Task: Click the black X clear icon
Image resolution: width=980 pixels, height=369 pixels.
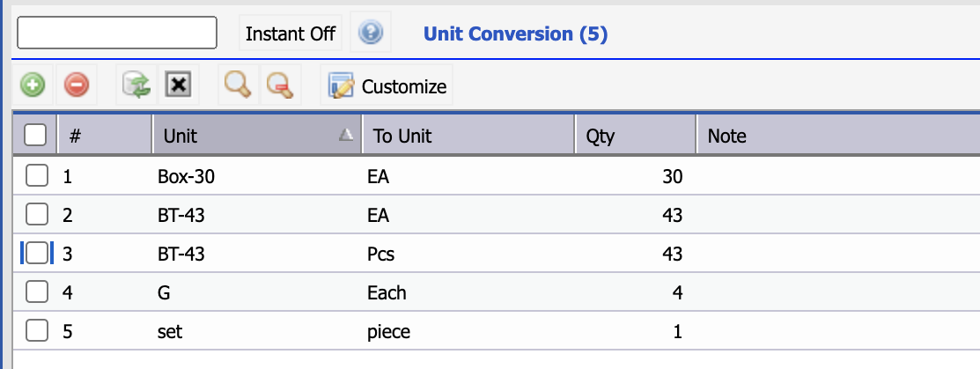Action: pyautogui.click(x=178, y=85)
